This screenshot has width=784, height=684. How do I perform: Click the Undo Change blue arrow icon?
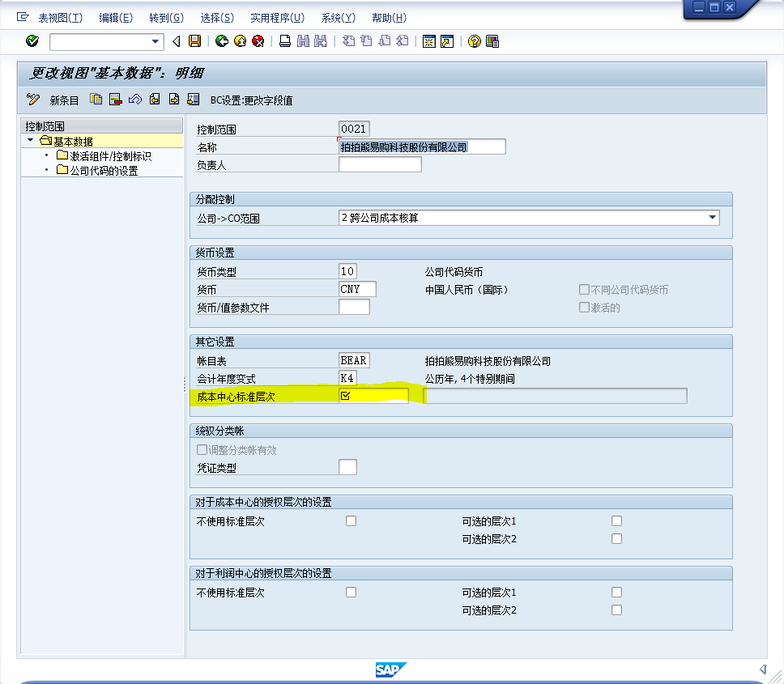pyautogui.click(x=135, y=100)
